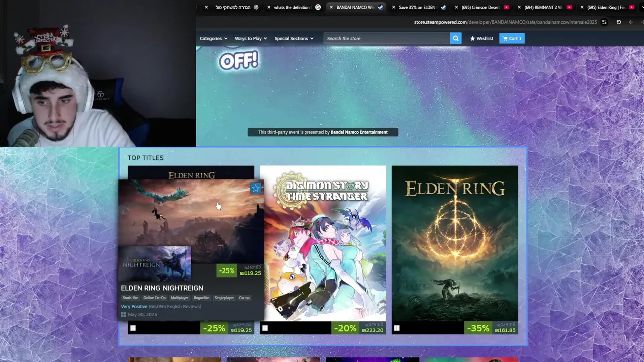Screen dimensions: 644x362
Task: Close the whats the definition tab
Action: pyautogui.click(x=269, y=7)
